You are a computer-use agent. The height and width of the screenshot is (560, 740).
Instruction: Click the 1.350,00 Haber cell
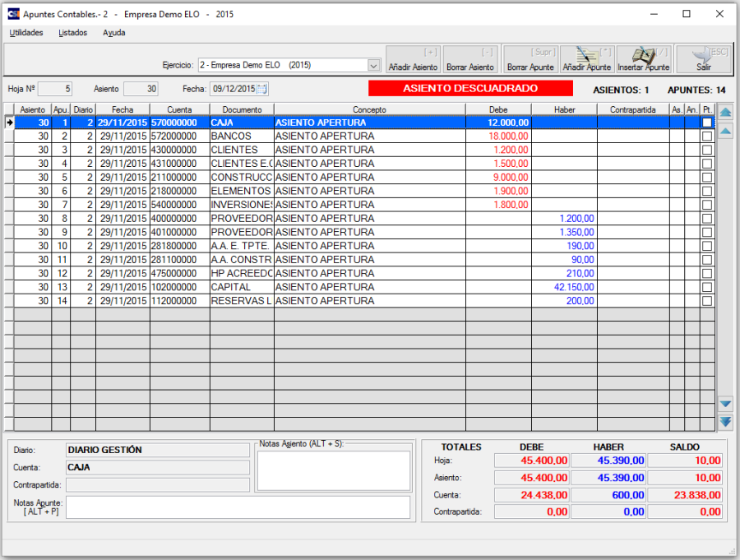pyautogui.click(x=564, y=233)
